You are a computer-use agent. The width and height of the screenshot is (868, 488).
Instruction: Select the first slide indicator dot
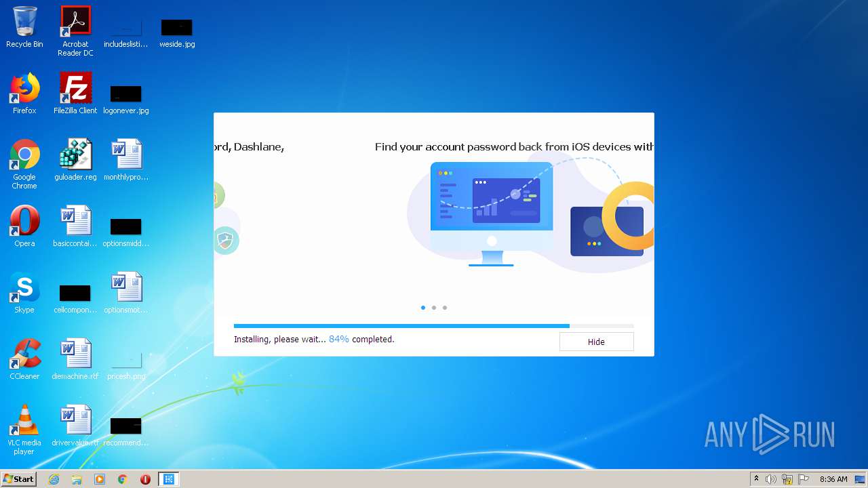click(423, 308)
